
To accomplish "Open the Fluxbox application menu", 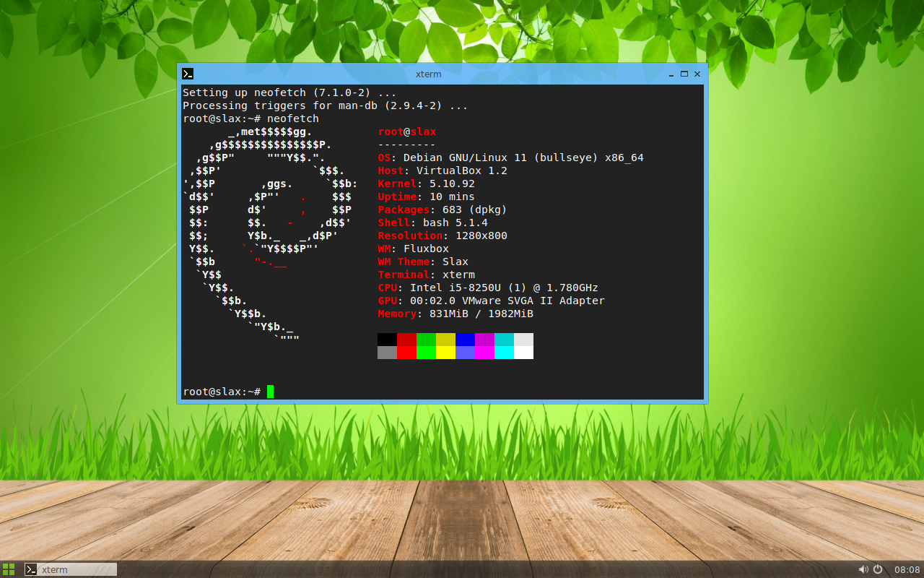I will click(9, 569).
